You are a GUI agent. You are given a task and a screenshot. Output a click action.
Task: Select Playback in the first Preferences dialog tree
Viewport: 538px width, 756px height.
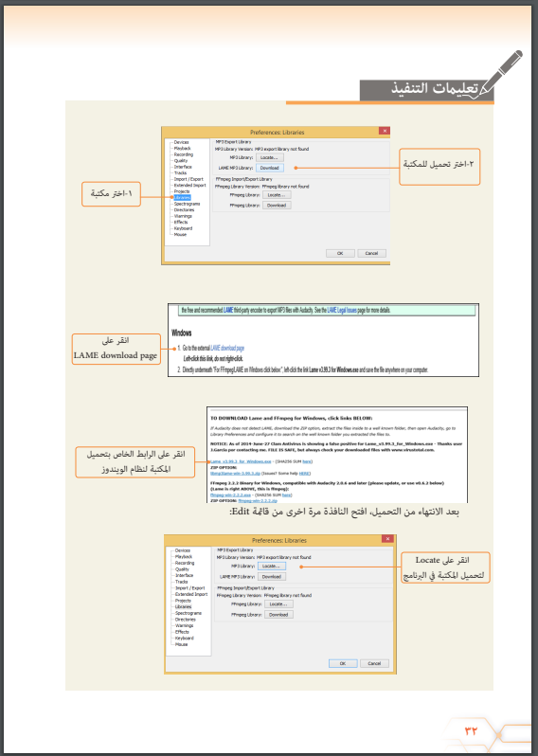[182, 149]
